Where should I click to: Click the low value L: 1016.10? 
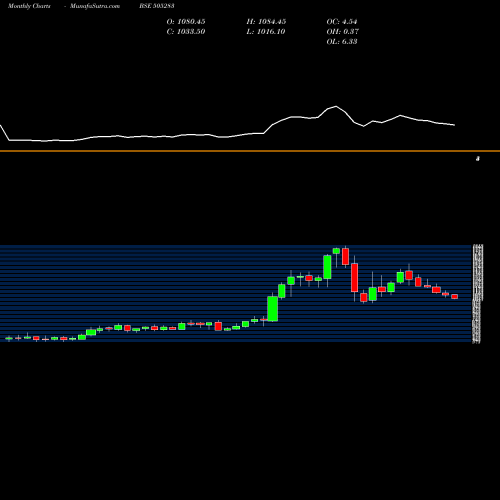tap(266, 32)
